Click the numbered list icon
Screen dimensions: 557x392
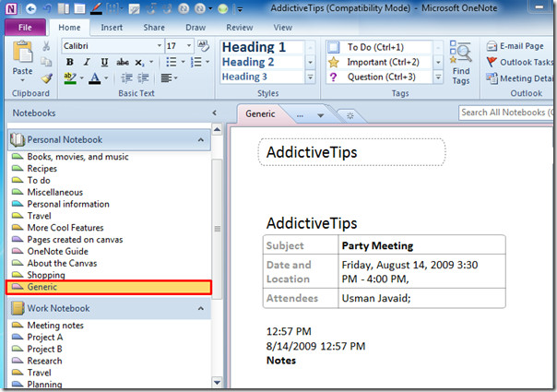point(196,62)
